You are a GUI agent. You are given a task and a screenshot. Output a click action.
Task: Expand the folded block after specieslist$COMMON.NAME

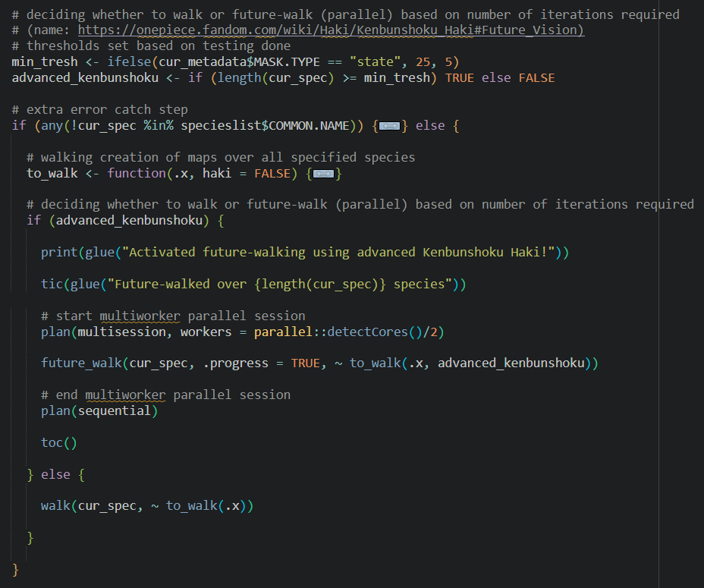point(389,126)
